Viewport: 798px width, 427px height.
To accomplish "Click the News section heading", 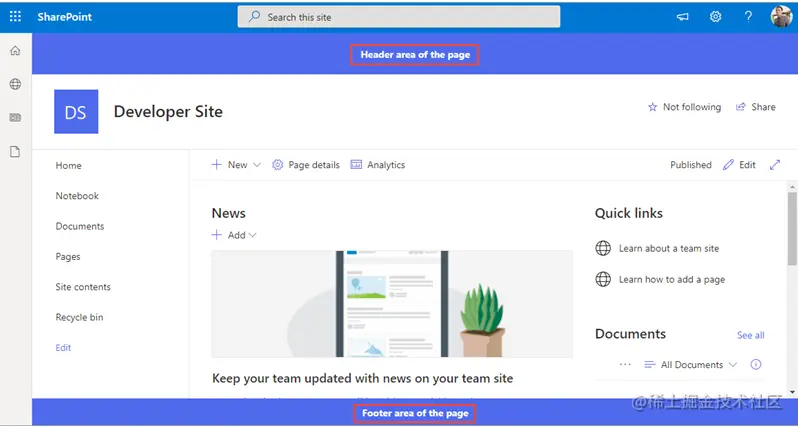I will coord(229,213).
